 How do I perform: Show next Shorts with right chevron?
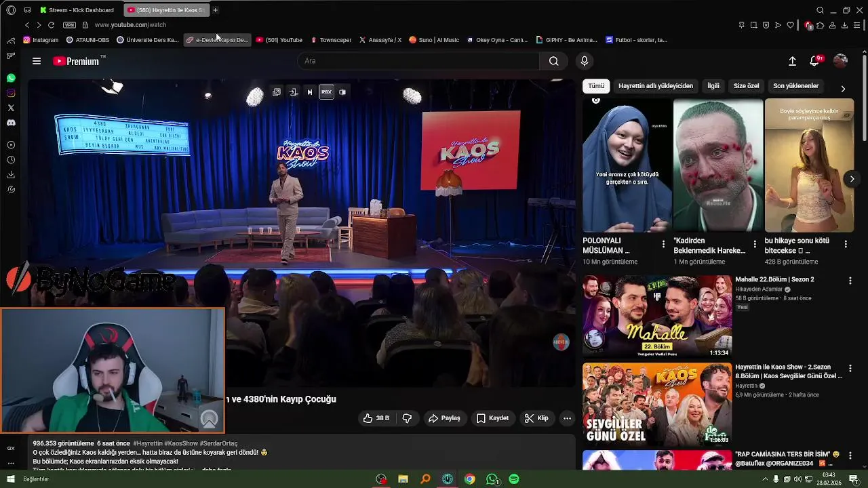852,179
